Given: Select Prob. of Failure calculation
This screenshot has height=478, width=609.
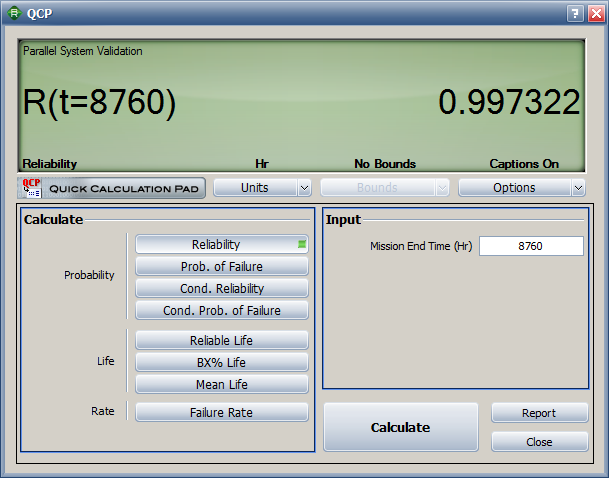Looking at the screenshot, I should coord(222,266).
